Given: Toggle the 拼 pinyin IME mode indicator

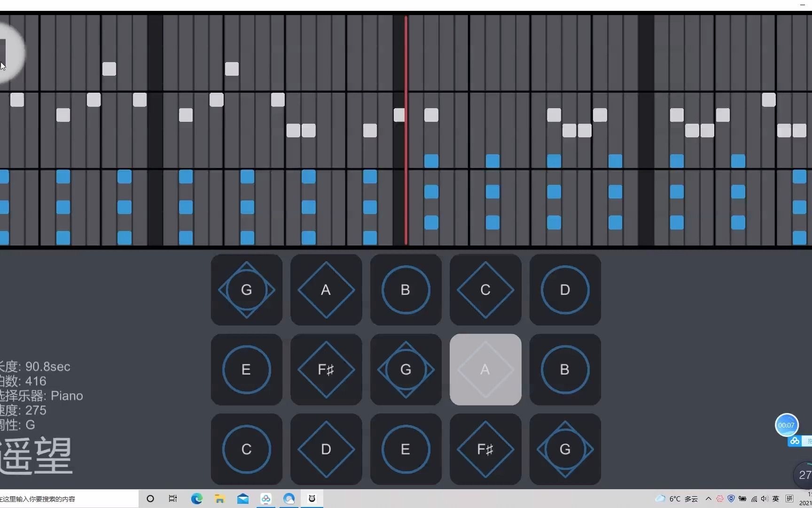Looking at the screenshot, I should [789, 499].
